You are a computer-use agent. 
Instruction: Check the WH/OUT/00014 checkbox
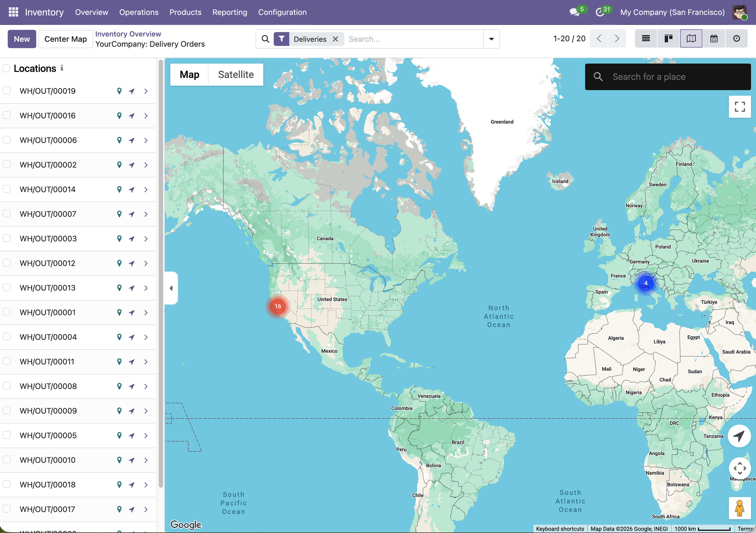pos(7,189)
